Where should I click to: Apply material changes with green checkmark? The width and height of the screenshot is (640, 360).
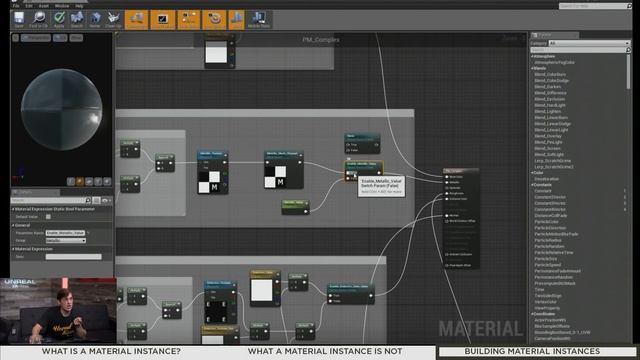coord(59,20)
